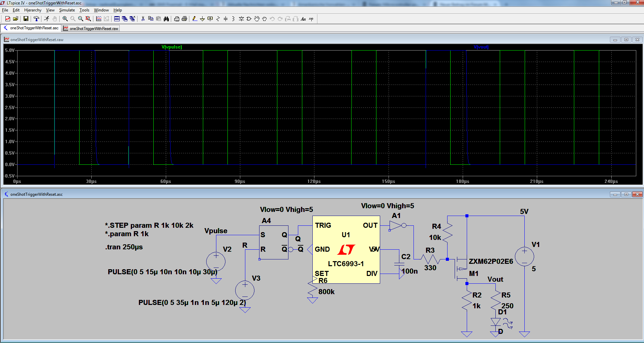Select the Draw Wire pencil tool
This screenshot has height=343, width=644.
pos(194,19)
